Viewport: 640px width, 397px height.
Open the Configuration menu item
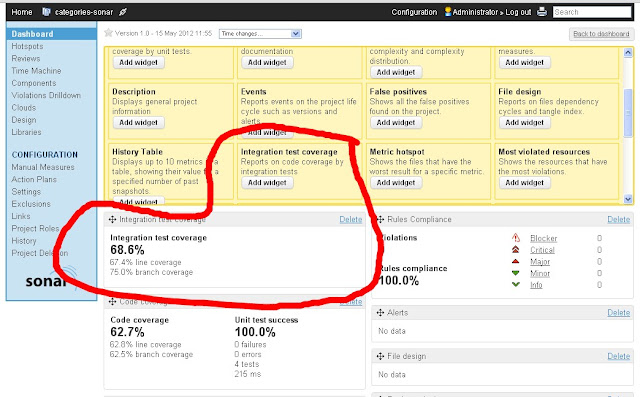point(414,12)
